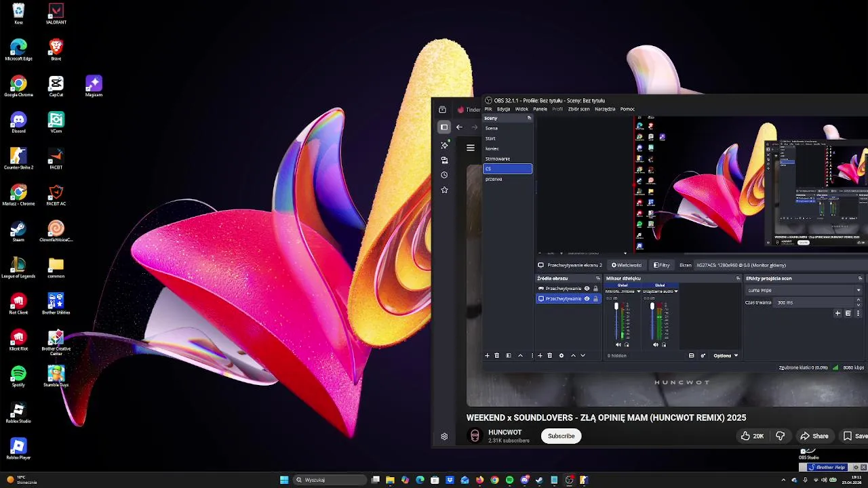Move the source down with the arrow icon
Image resolution: width=868 pixels, height=488 pixels.
tap(583, 355)
